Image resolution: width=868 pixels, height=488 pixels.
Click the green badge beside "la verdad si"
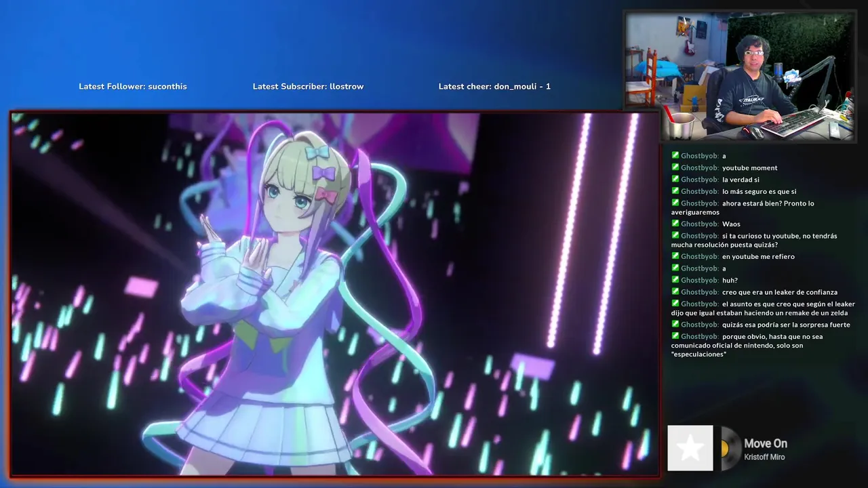[x=675, y=179]
